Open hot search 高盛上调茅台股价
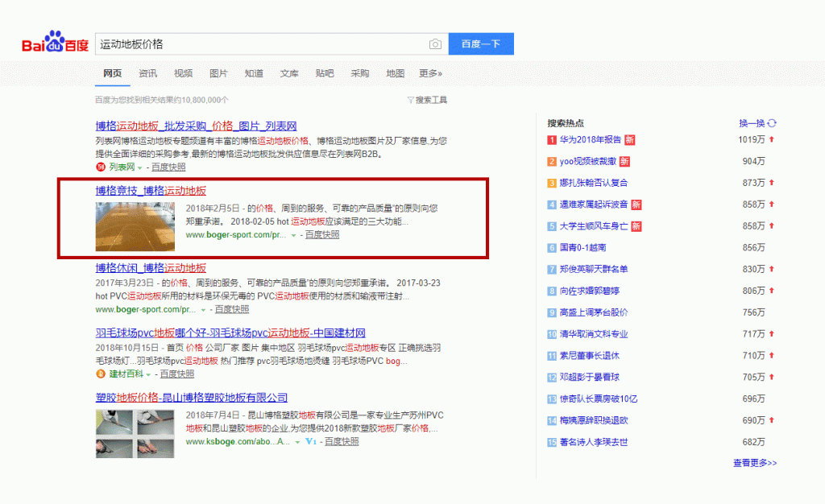This screenshot has height=504, width=825. (594, 312)
